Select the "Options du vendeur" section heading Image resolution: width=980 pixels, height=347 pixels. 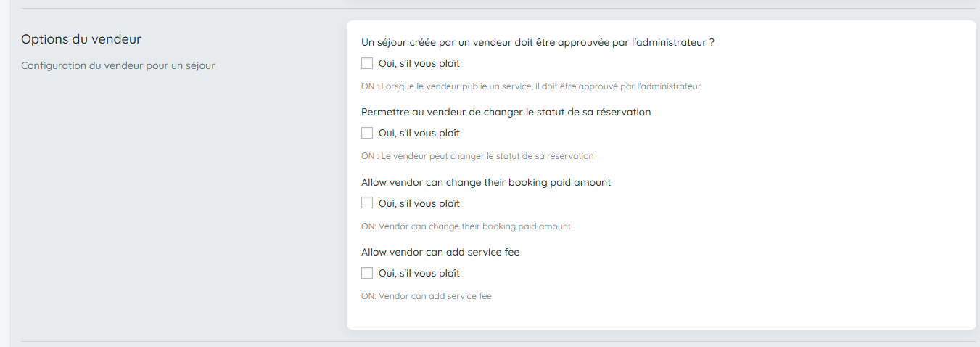(81, 39)
